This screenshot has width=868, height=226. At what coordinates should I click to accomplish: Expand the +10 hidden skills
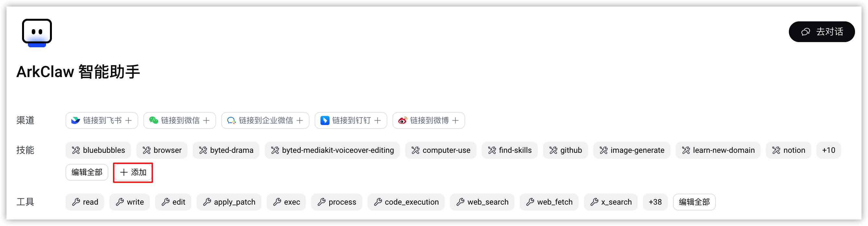(x=828, y=150)
